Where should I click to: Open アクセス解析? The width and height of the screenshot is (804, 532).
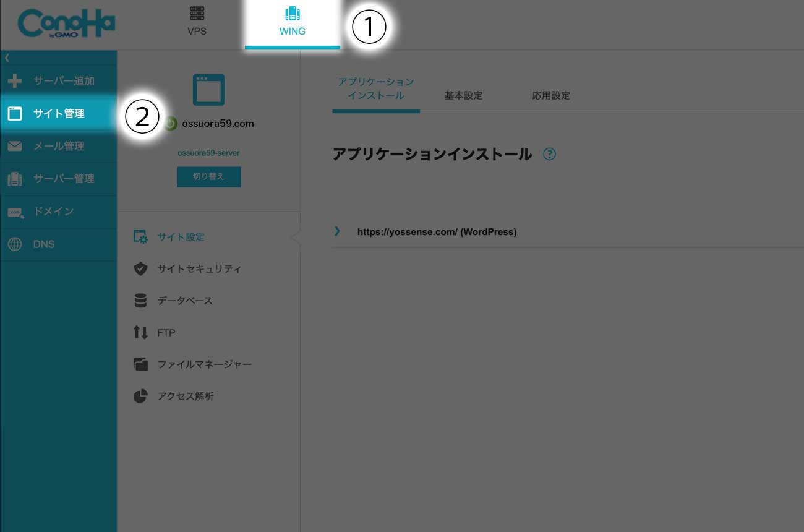186,397
